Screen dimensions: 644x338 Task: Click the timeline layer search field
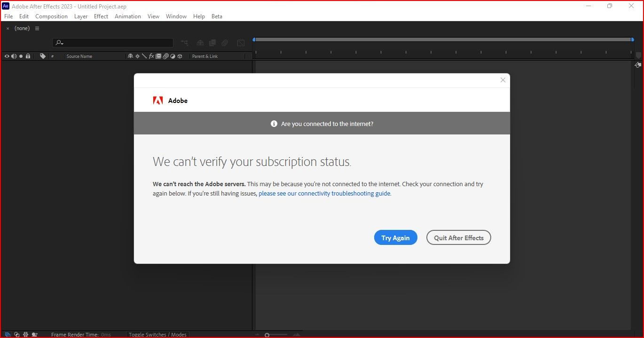(x=113, y=43)
